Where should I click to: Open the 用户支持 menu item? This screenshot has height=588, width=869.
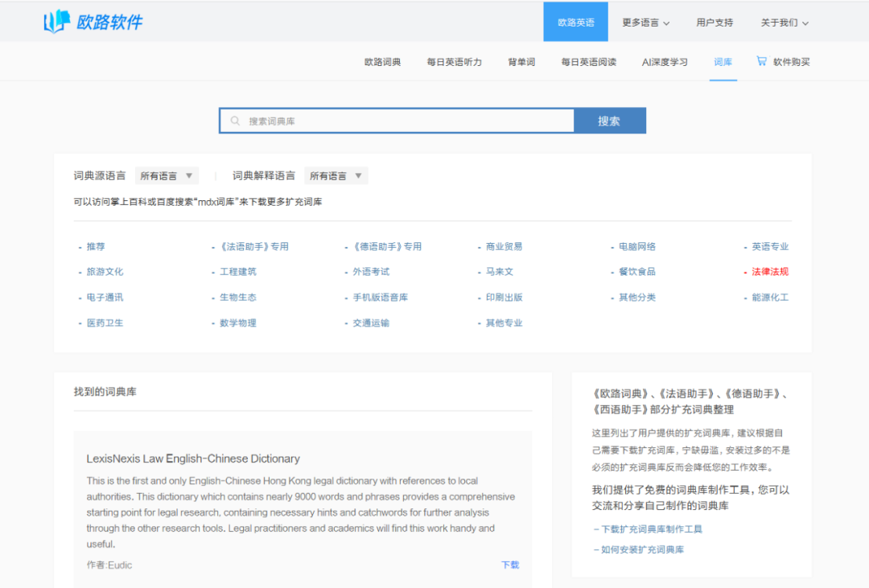pos(715,23)
